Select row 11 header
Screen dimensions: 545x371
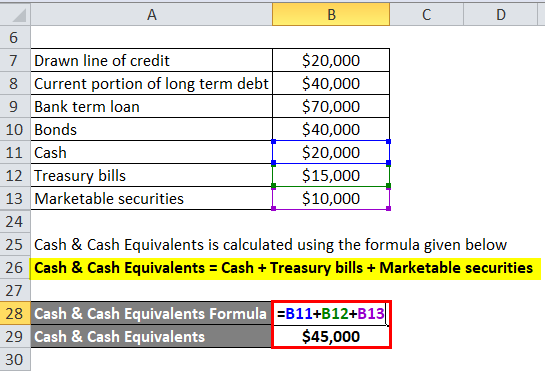15,152
